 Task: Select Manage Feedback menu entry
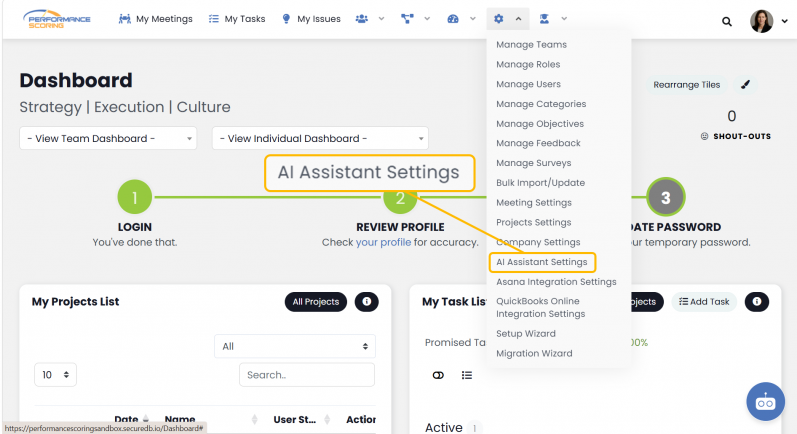tap(538, 143)
